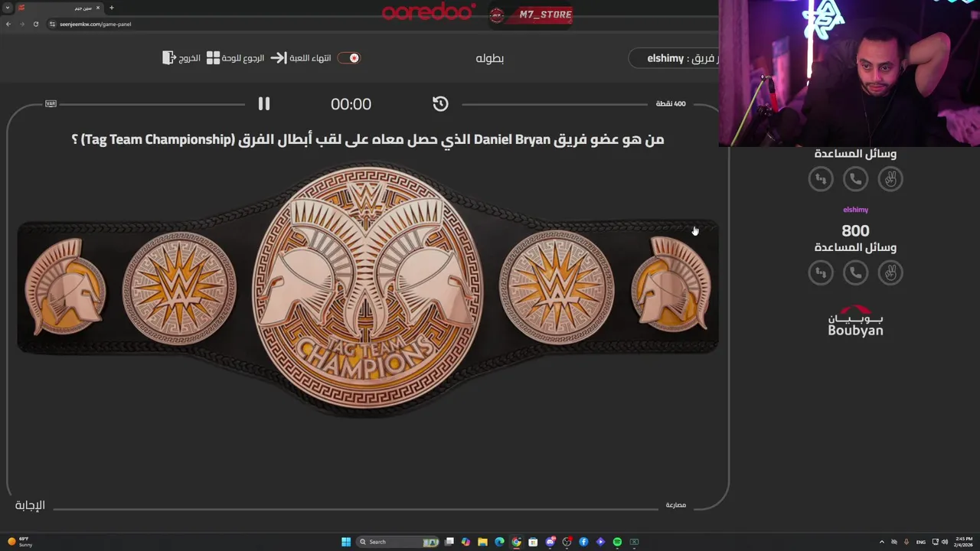Click the 800 score under elshimy
The height and width of the screenshot is (551, 980).
click(855, 230)
